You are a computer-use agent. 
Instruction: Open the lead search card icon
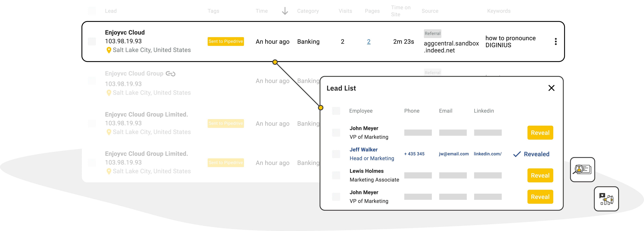[x=582, y=170]
